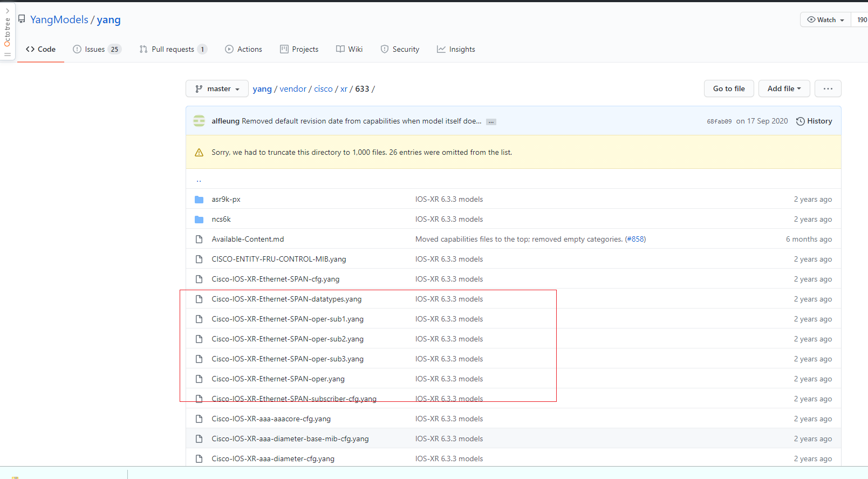The width and height of the screenshot is (868, 479).
Task: Open the #858 pull request link
Action: click(635, 239)
